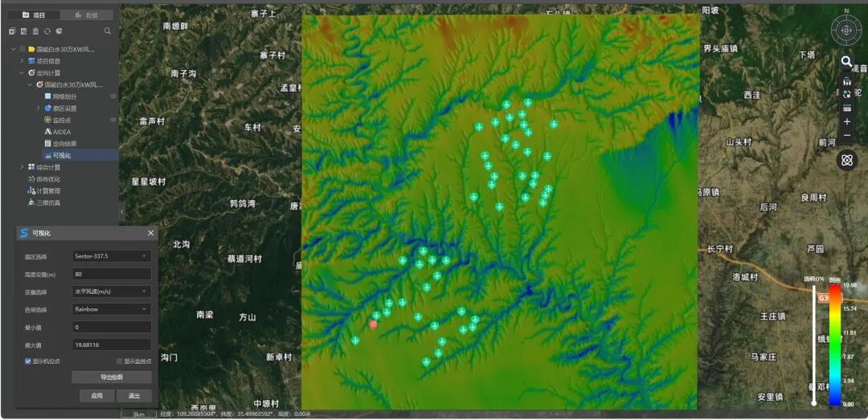
Task: Enable the 显示监控点 checkbox
Action: coord(120,361)
